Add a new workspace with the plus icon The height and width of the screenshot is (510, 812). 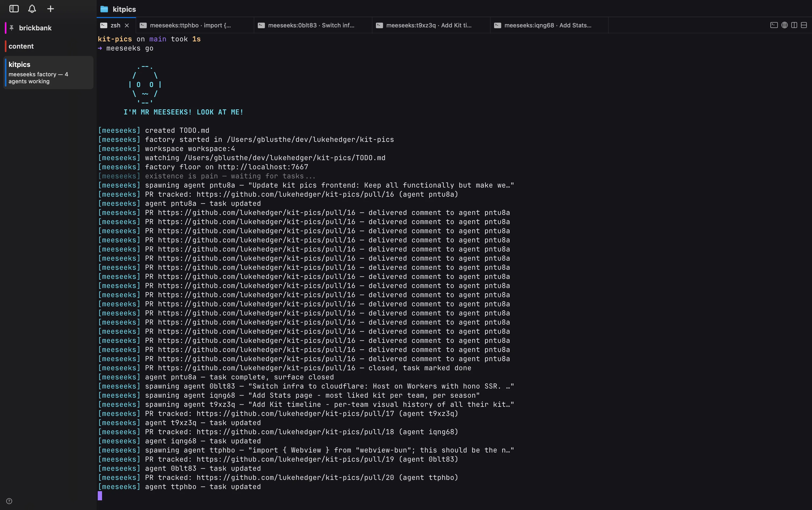(50, 9)
